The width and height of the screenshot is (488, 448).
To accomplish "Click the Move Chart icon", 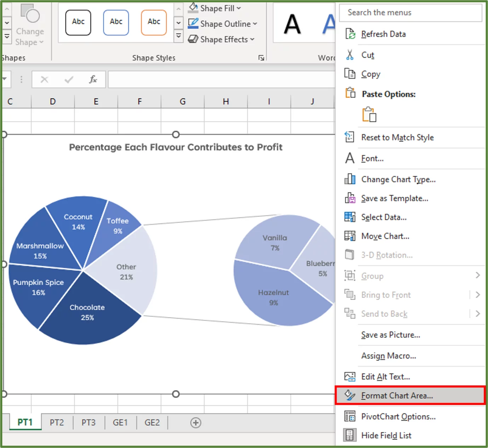I will pyautogui.click(x=350, y=236).
